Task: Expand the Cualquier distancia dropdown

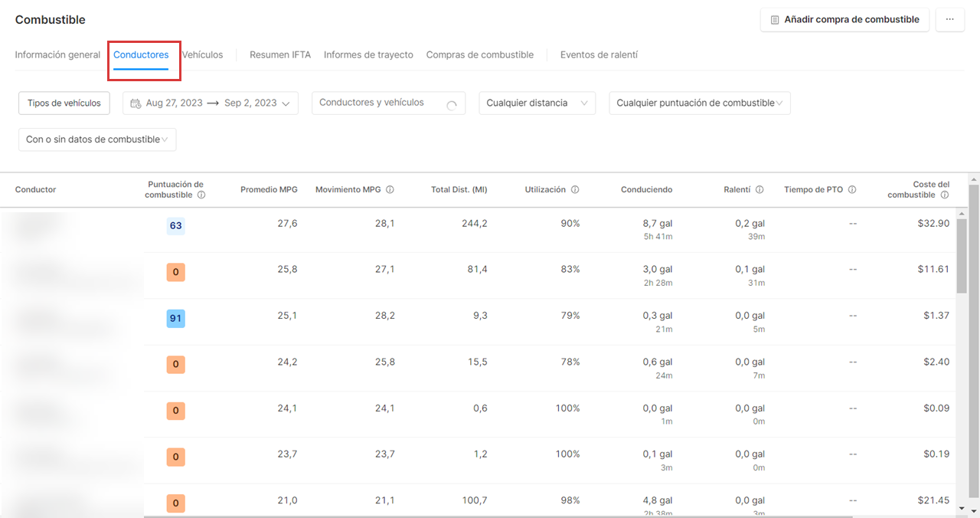Action: [x=537, y=103]
